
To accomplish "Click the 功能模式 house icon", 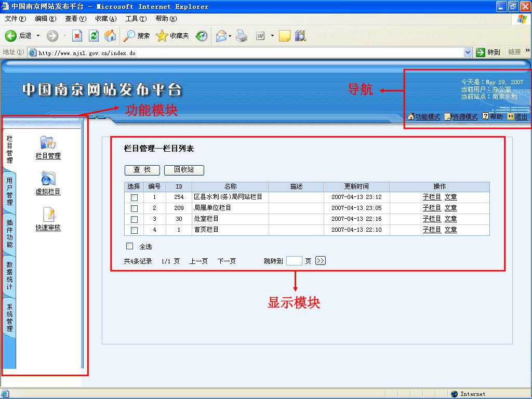I will point(411,117).
